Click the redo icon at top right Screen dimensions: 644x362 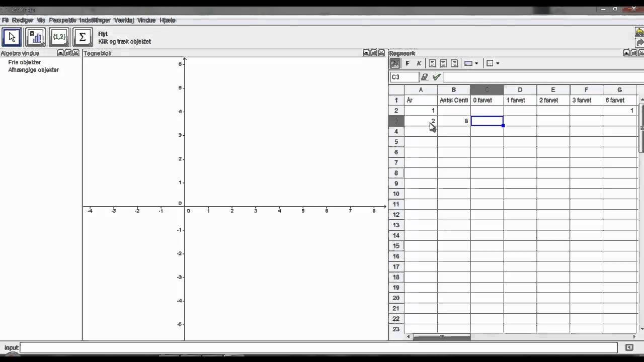click(x=639, y=43)
